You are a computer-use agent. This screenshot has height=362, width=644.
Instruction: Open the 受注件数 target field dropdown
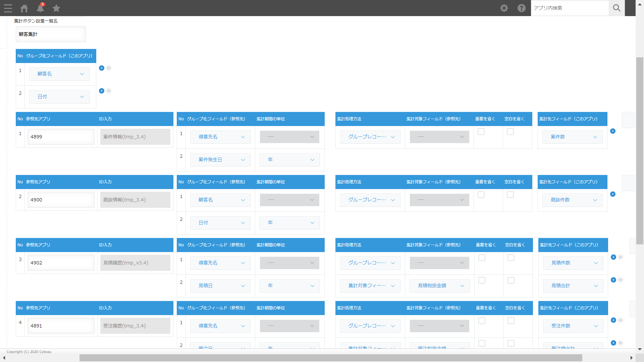[573, 326]
